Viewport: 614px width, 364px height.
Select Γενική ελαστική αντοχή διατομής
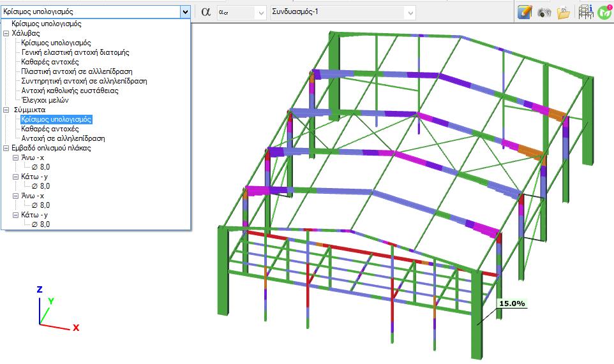pos(75,52)
